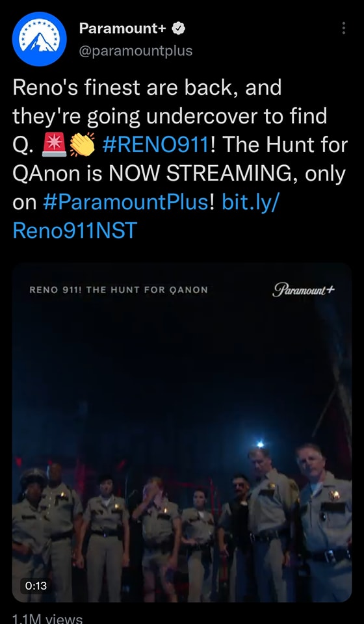This screenshot has width=364, height=624.
Task: Click the clapping hands emoji
Action: click(x=83, y=145)
